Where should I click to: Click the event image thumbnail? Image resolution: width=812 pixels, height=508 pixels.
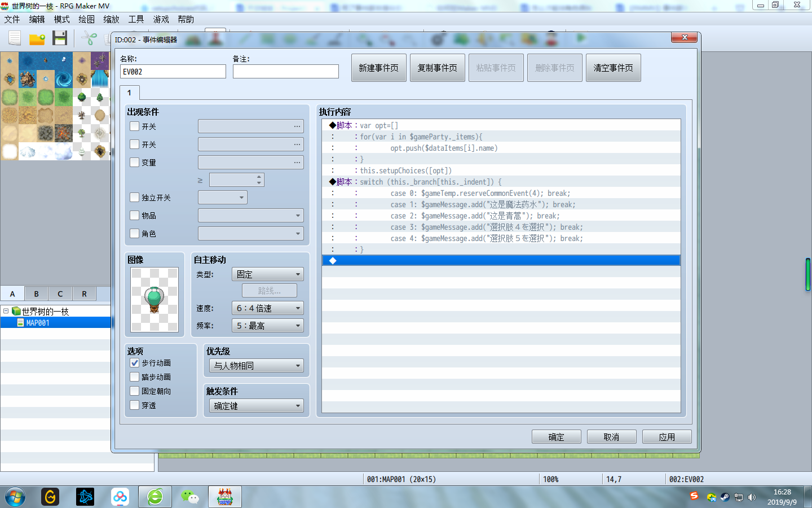point(155,300)
